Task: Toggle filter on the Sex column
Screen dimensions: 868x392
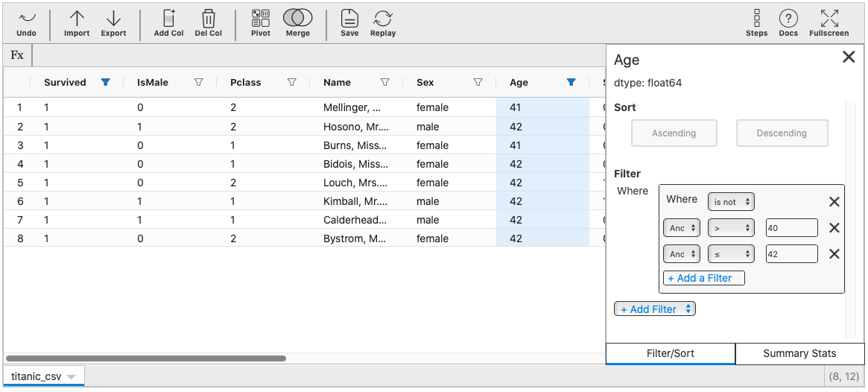Action: pos(478,83)
